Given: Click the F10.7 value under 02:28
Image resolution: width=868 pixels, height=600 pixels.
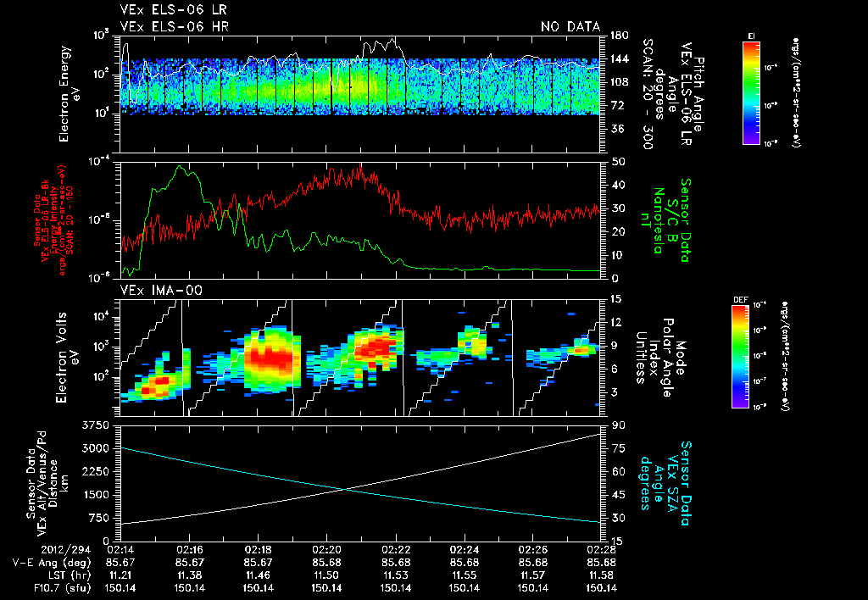Looking at the screenshot, I should [x=601, y=588].
